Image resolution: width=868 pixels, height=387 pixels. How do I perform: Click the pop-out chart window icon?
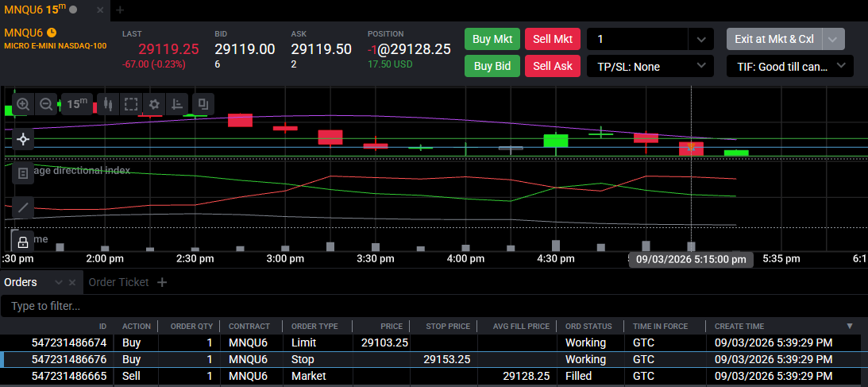tap(203, 104)
